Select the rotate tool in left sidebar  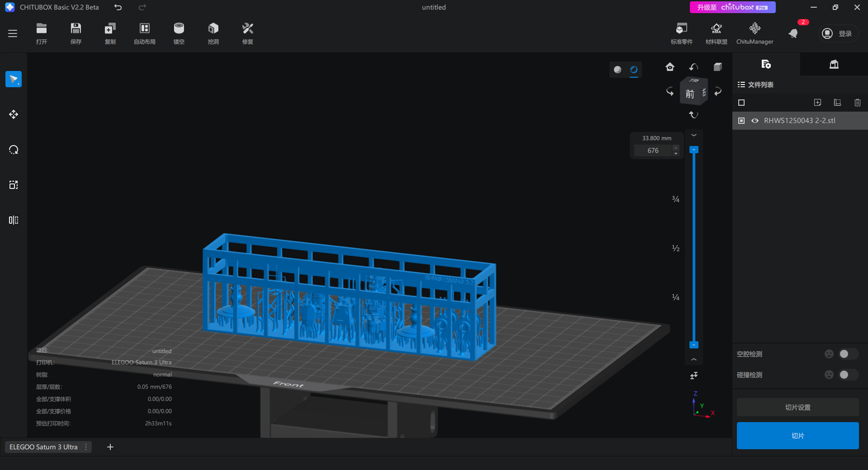(x=14, y=149)
